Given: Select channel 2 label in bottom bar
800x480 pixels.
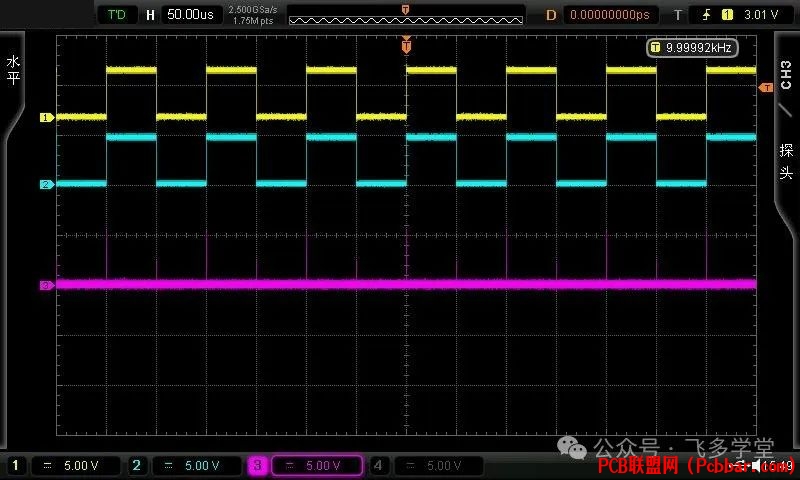Looking at the screenshot, I should click(x=136, y=465).
